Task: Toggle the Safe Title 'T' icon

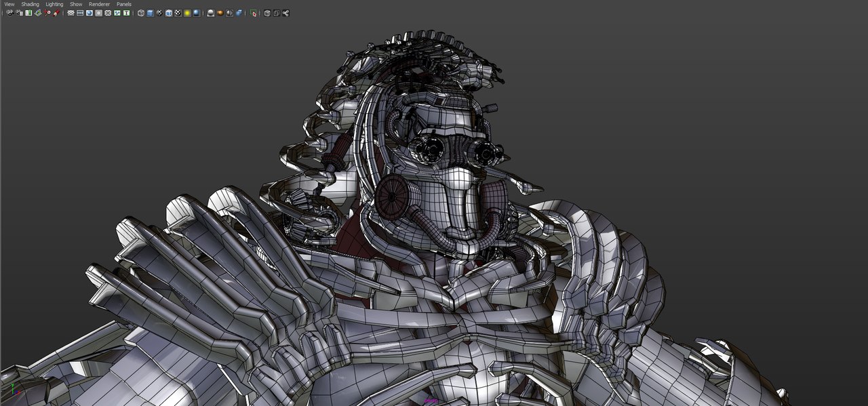Action: pos(126,13)
